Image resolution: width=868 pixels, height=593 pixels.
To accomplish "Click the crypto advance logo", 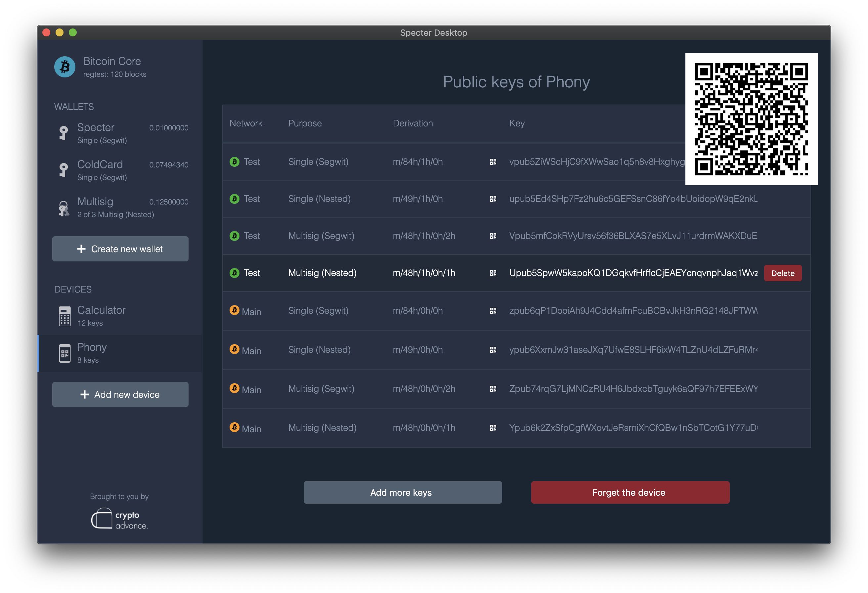I will point(119,518).
